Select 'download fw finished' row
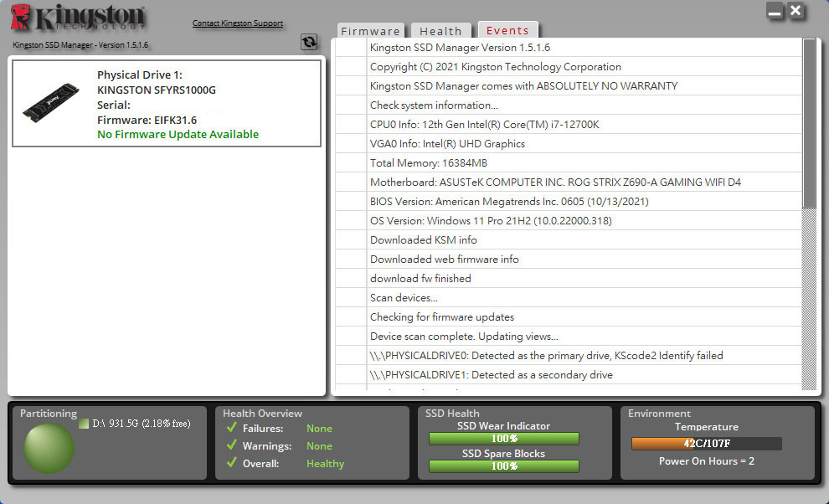829x504 pixels. pyautogui.click(x=569, y=278)
